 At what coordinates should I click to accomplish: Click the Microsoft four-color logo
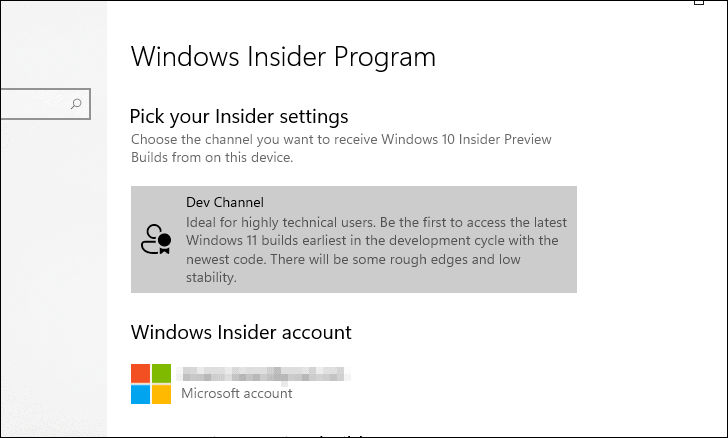[x=151, y=384]
